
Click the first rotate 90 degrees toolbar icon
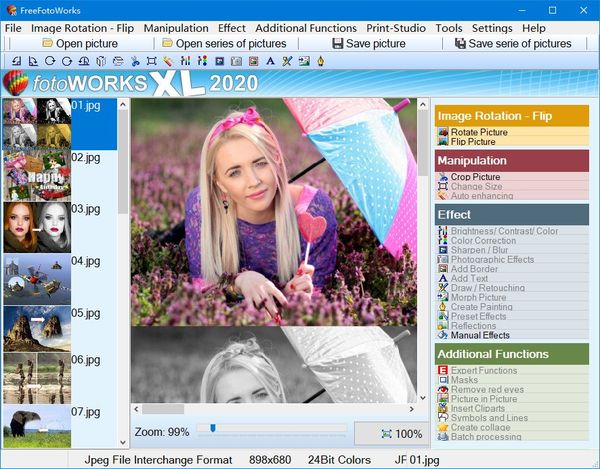[16, 61]
